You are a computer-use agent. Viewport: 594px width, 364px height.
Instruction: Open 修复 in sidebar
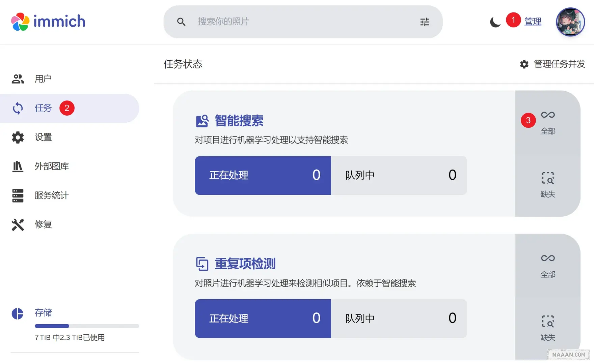click(43, 224)
